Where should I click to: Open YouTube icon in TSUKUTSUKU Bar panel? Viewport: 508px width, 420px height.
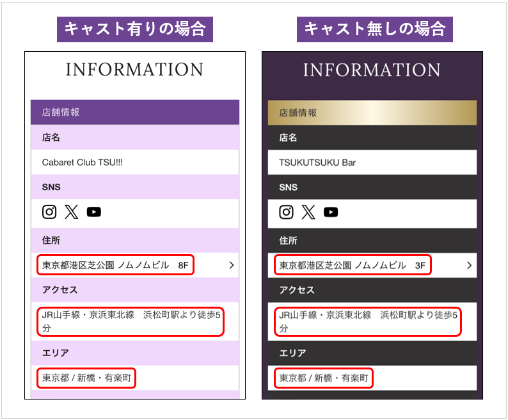[331, 213]
